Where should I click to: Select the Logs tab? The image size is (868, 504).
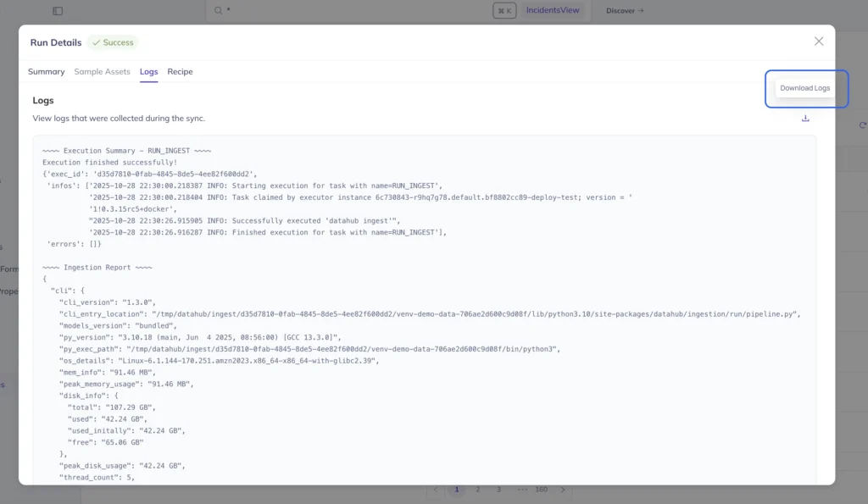(x=148, y=72)
